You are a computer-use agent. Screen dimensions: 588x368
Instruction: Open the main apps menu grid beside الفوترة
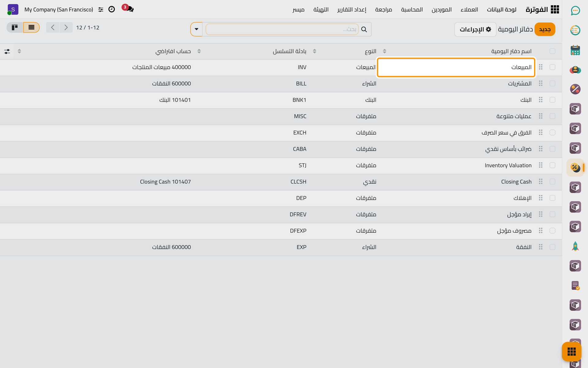click(555, 10)
